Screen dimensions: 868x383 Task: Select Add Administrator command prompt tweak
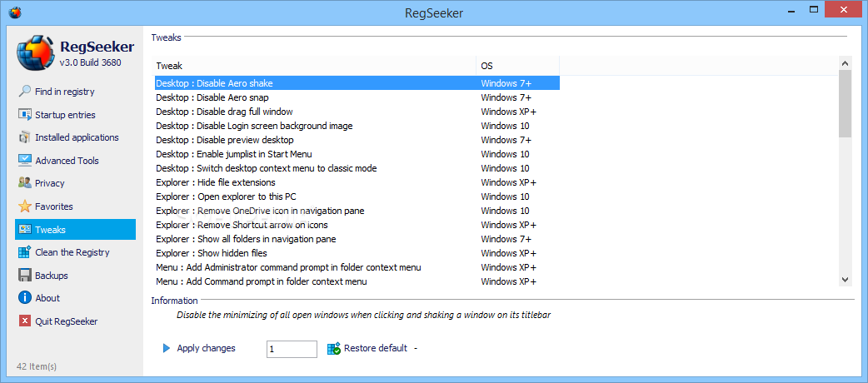coord(357,267)
